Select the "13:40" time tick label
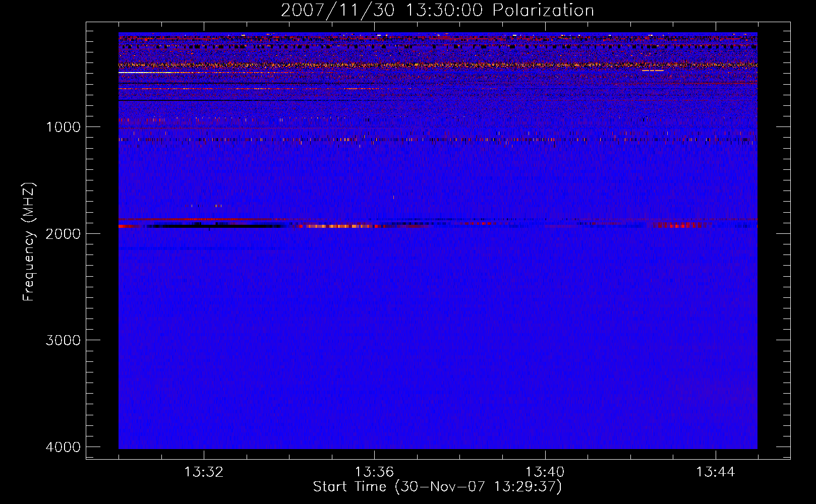This screenshot has width=816, height=504. pos(545,472)
